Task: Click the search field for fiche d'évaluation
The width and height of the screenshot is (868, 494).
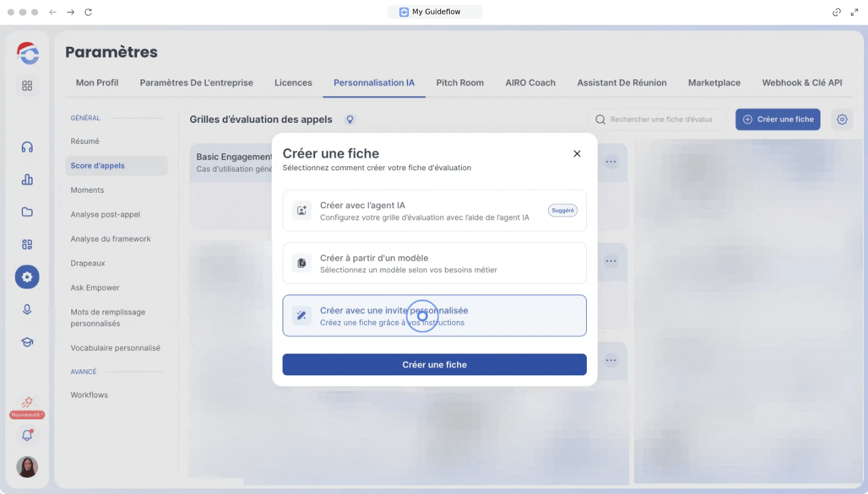Action: point(659,119)
